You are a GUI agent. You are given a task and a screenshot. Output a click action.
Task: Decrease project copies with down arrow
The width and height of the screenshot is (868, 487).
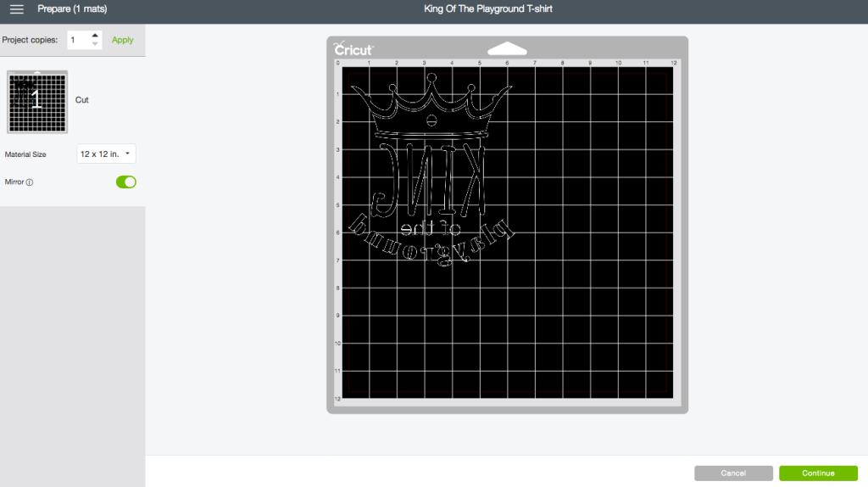95,44
